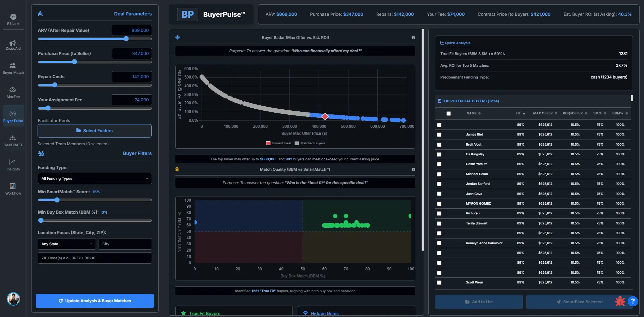Open the blue help question icon
Viewport: 644px width, 317px height.
633,301
